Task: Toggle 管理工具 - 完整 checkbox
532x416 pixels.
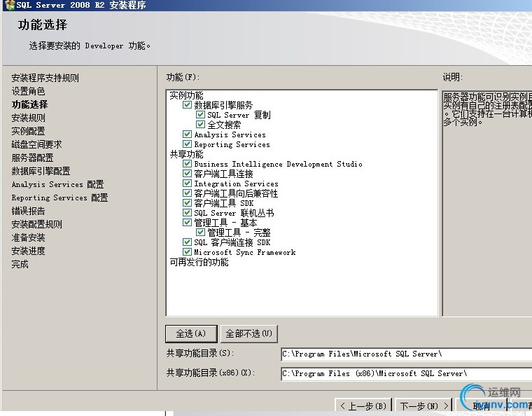Action: [200, 233]
